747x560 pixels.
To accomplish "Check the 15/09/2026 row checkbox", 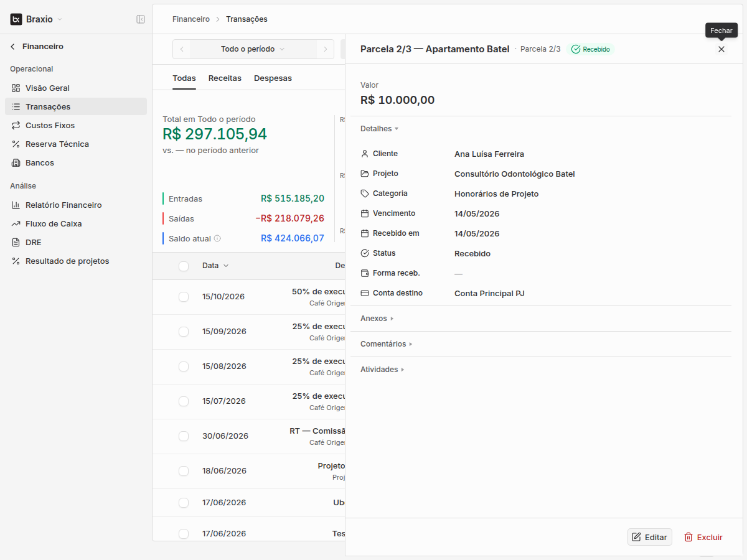I will [x=184, y=332].
